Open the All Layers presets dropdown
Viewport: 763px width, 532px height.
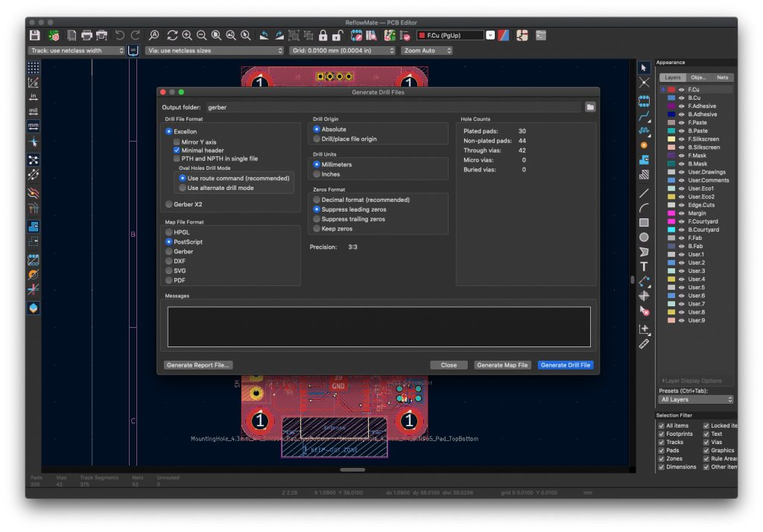pos(696,399)
